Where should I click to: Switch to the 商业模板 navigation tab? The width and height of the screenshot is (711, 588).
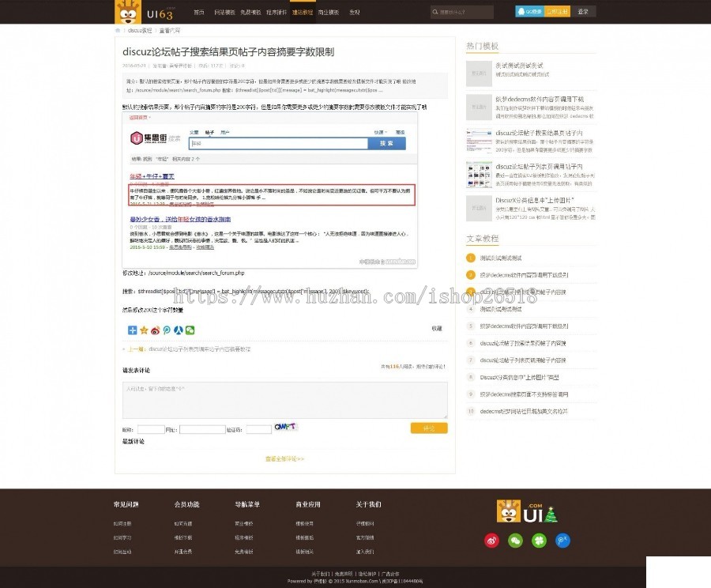[x=327, y=12]
